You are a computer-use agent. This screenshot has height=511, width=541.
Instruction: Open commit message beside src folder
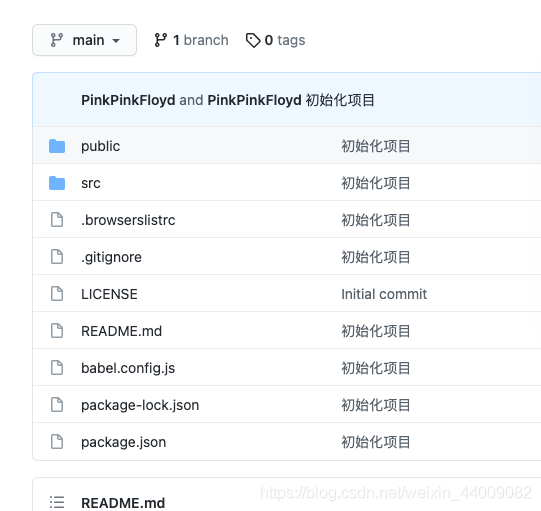[x=376, y=183]
